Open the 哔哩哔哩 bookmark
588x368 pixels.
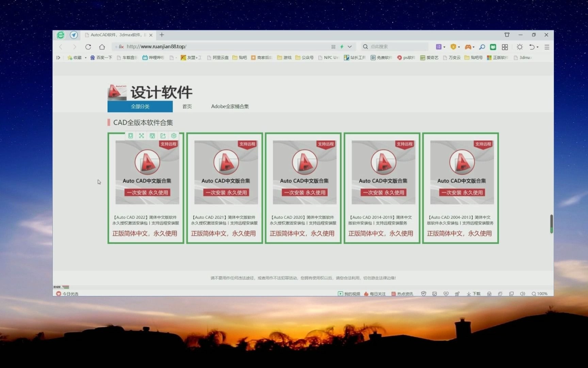153,58
